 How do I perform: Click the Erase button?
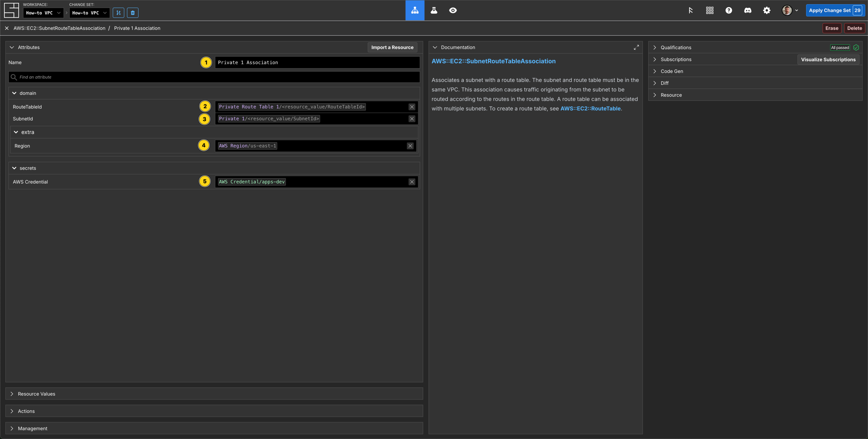point(832,28)
